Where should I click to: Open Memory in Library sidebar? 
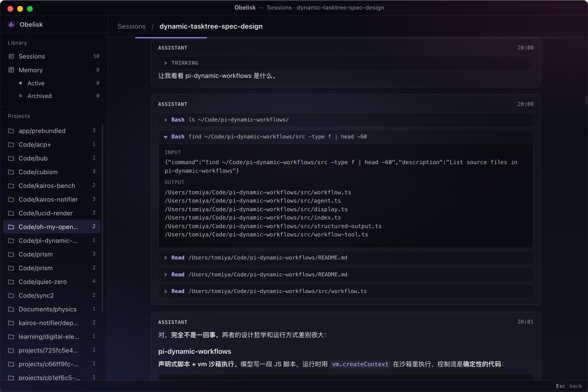click(53, 70)
